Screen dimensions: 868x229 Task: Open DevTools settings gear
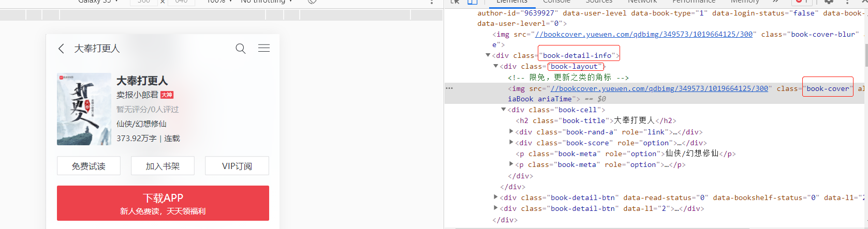pyautogui.click(x=829, y=2)
